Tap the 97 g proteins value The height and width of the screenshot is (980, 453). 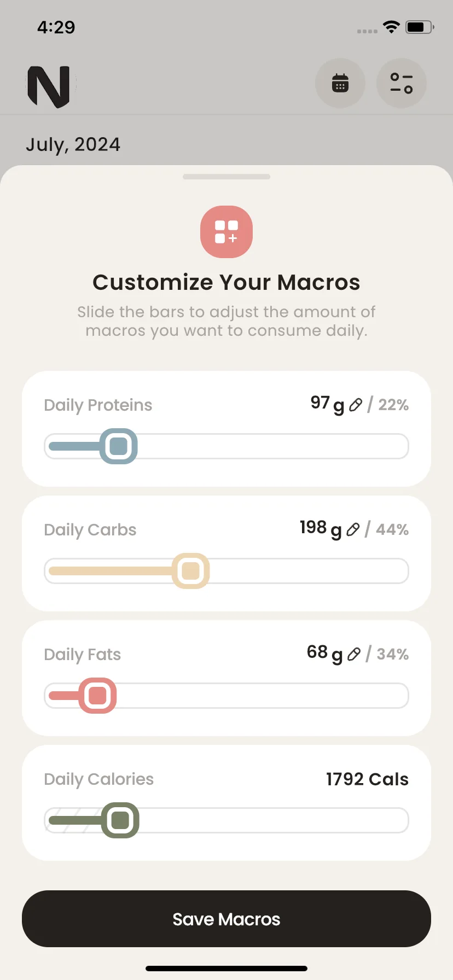pos(327,404)
